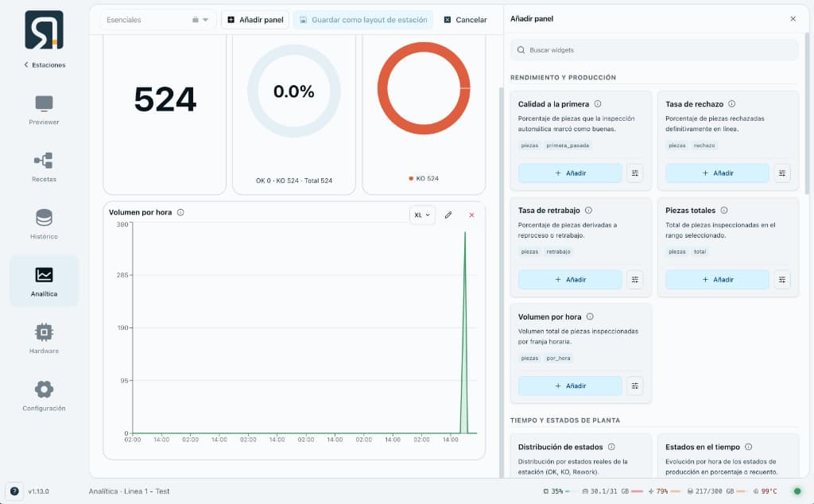Click info icon beside Estados en el tiempo

click(749, 447)
